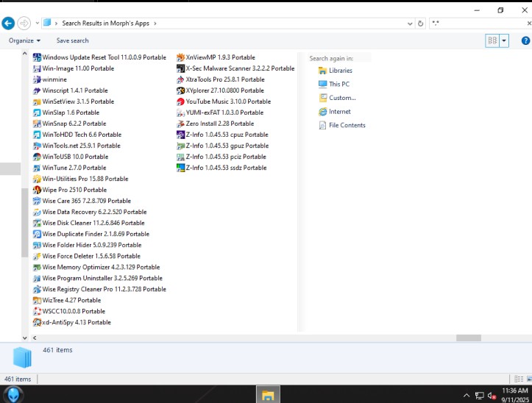Click the Wipe Pro 2510 Portable icon
The height and width of the screenshot is (403, 532).
tap(37, 190)
